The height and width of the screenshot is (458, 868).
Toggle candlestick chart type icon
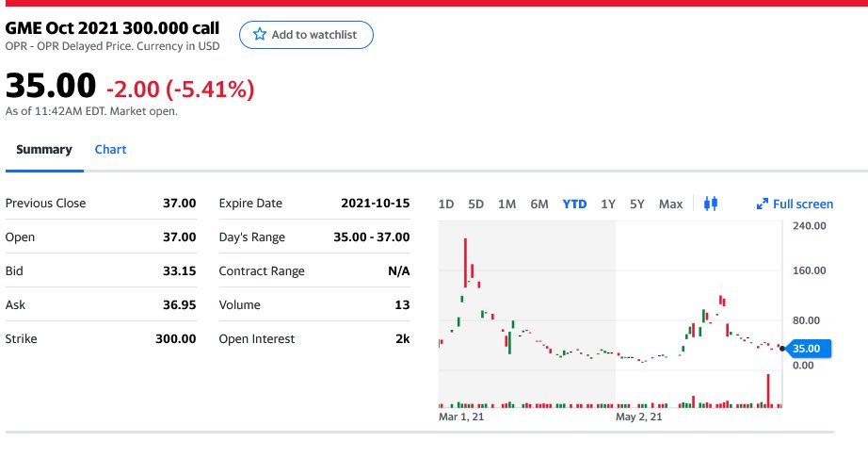(711, 204)
